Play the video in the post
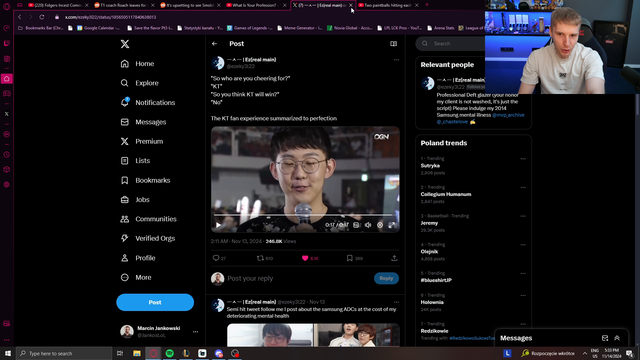This screenshot has height=360, width=640. [218, 225]
